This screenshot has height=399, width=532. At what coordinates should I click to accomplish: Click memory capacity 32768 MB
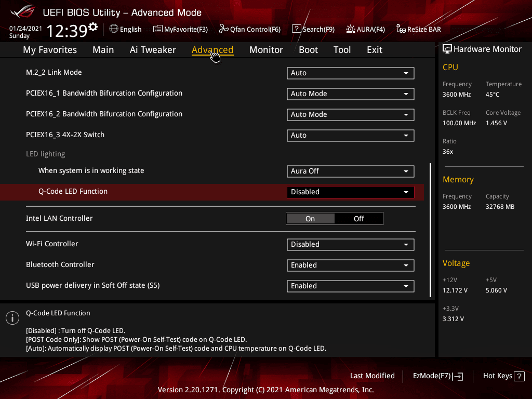pyautogui.click(x=500, y=207)
